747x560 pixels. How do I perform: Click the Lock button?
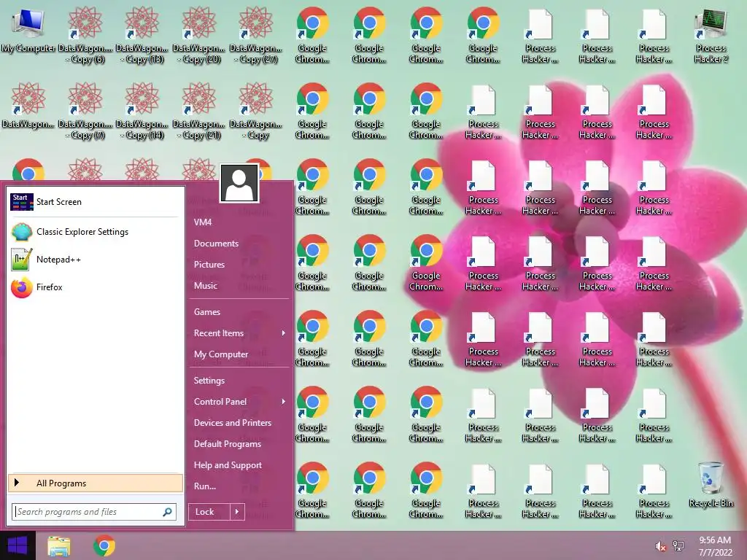pyautogui.click(x=209, y=512)
